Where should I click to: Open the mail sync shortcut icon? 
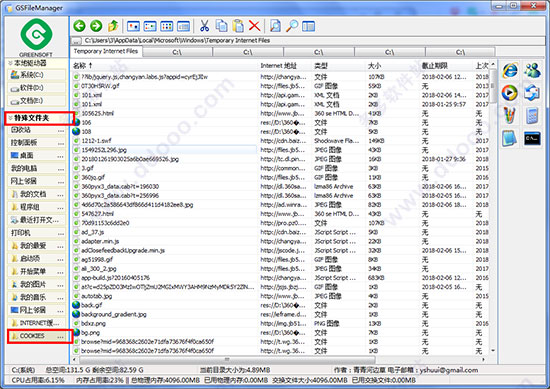tap(532, 93)
